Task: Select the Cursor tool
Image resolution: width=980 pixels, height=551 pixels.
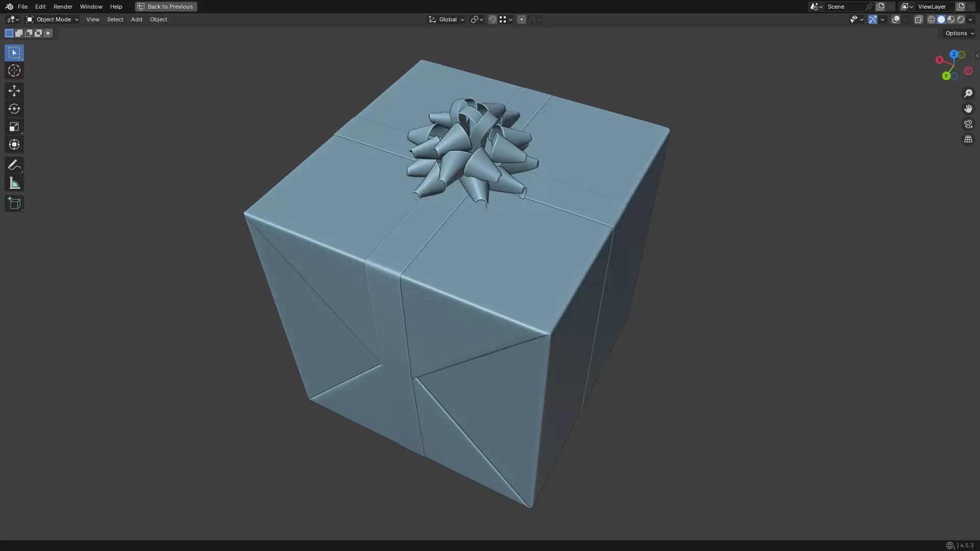Action: [x=14, y=70]
